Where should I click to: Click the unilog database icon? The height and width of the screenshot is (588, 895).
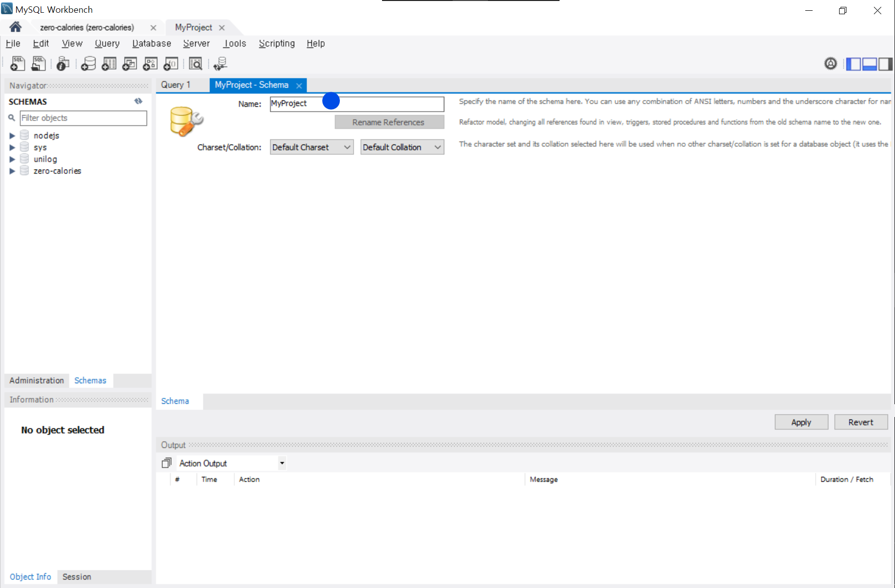pyautogui.click(x=25, y=159)
